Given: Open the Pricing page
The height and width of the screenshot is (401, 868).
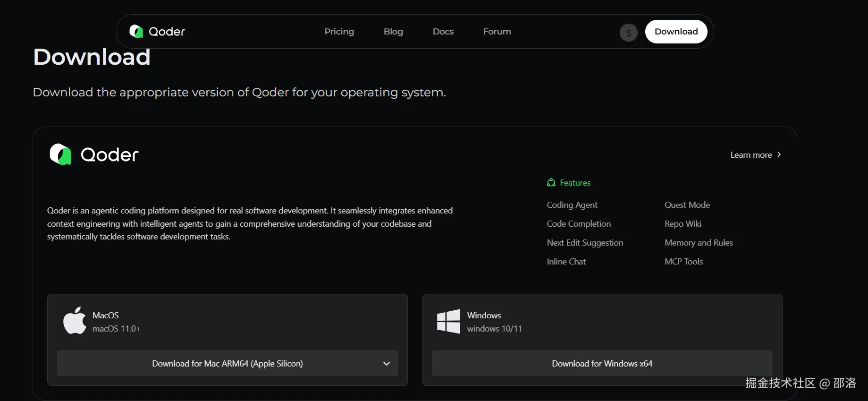Looking at the screenshot, I should [339, 32].
